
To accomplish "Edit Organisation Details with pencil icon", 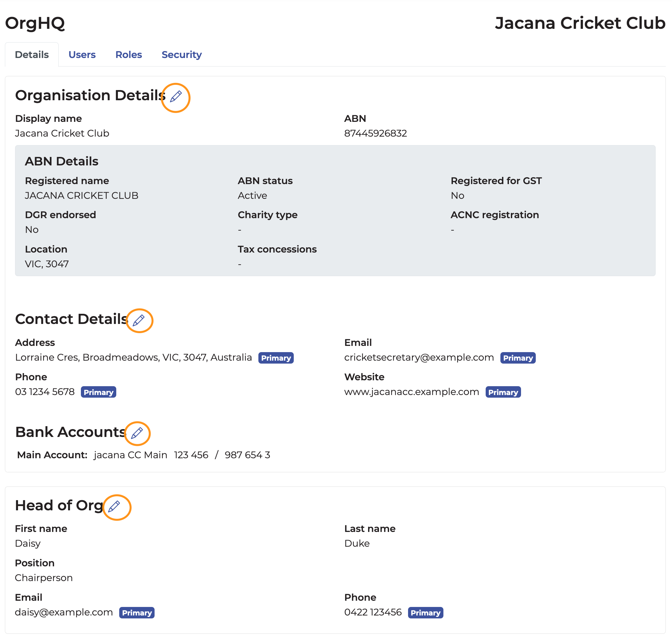I will click(x=176, y=97).
